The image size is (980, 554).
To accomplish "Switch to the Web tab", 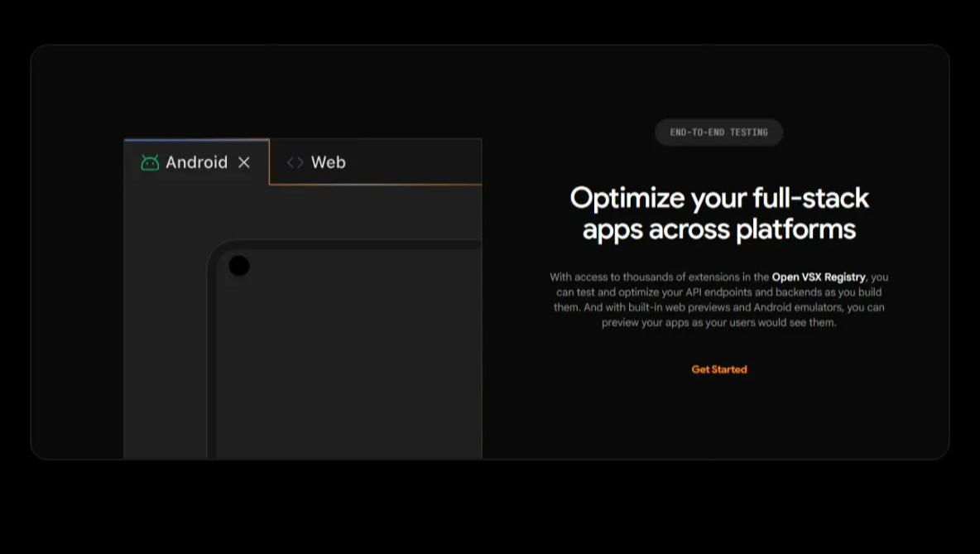I will click(x=328, y=163).
